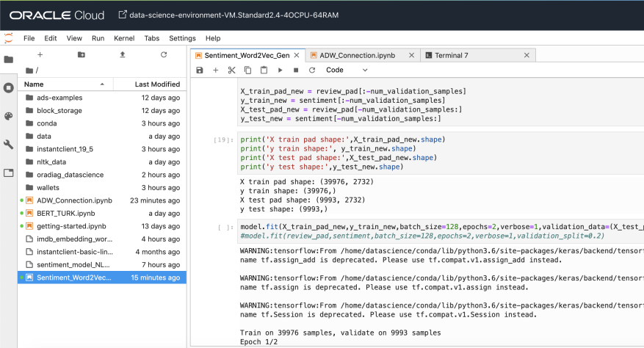The height and width of the screenshot is (348, 644).
Task: Upload files using the upload arrow icon
Action: click(122, 54)
